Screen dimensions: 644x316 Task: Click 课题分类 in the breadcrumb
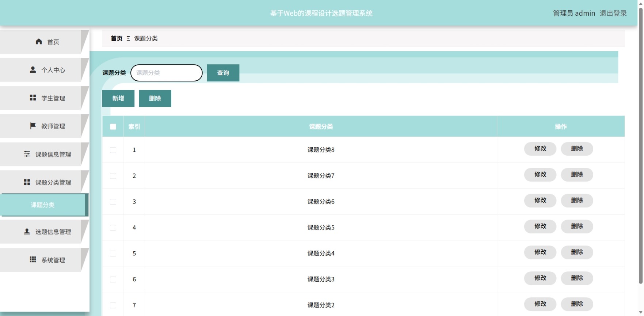(146, 38)
